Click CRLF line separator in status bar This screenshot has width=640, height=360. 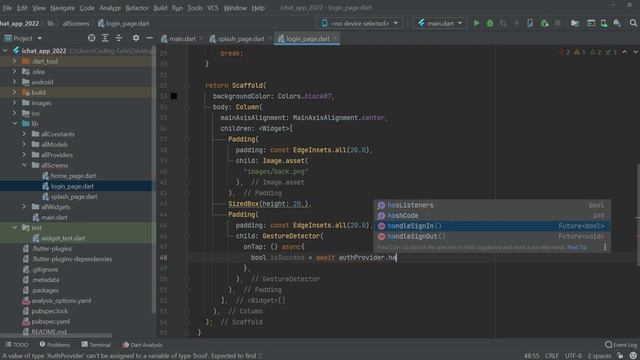[x=552, y=356]
